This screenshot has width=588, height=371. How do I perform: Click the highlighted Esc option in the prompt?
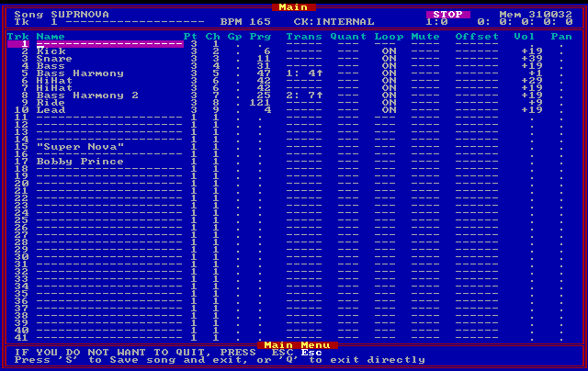point(311,353)
